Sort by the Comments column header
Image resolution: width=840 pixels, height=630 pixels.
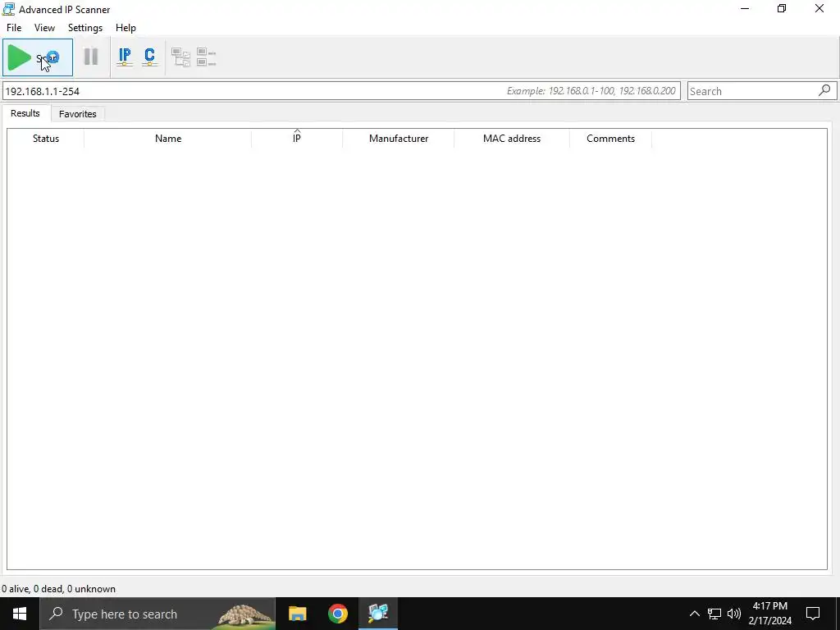pos(610,138)
